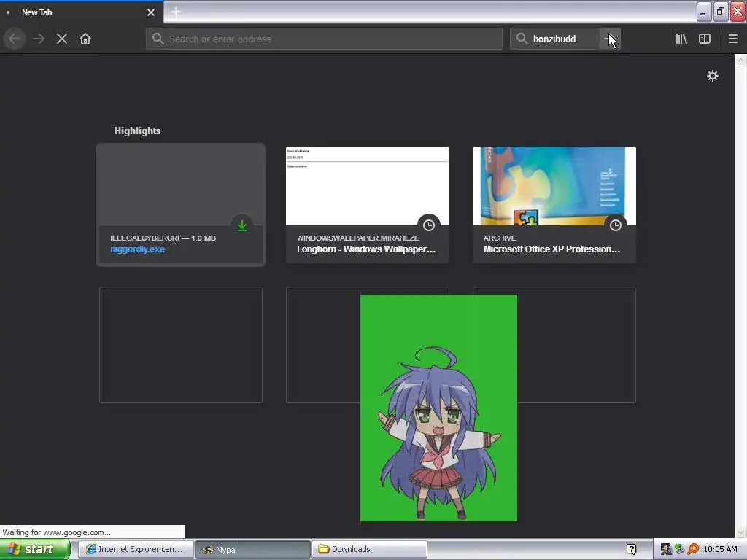
Task: Go forward using the forward arrow
Action: coord(39,39)
